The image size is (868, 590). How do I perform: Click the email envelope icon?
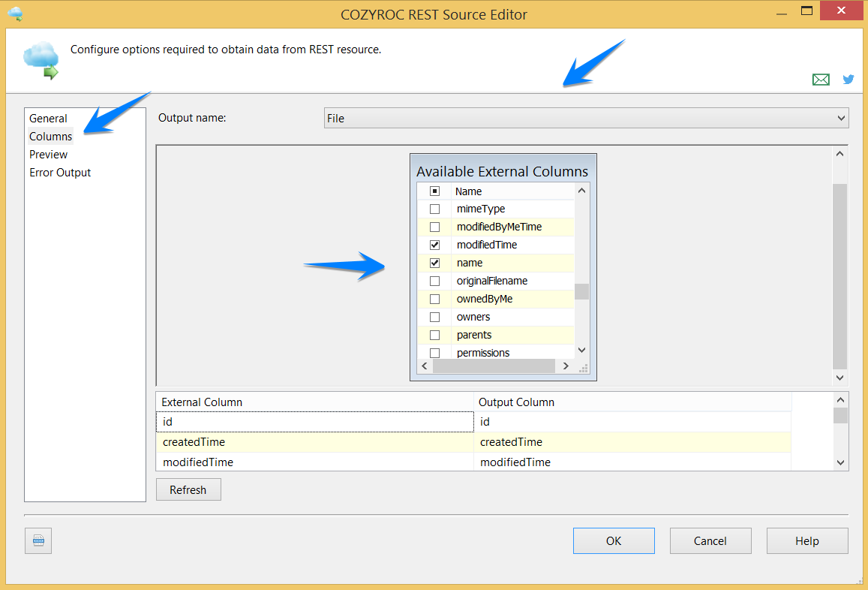point(821,80)
